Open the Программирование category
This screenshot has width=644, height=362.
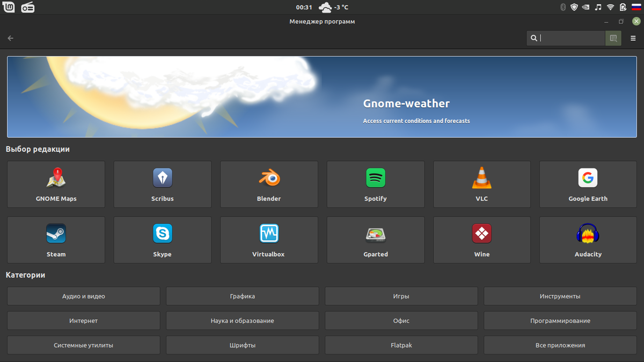[x=560, y=321]
